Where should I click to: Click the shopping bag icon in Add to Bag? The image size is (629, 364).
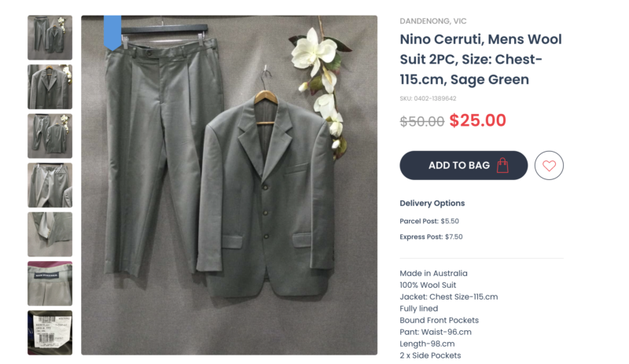pos(502,165)
